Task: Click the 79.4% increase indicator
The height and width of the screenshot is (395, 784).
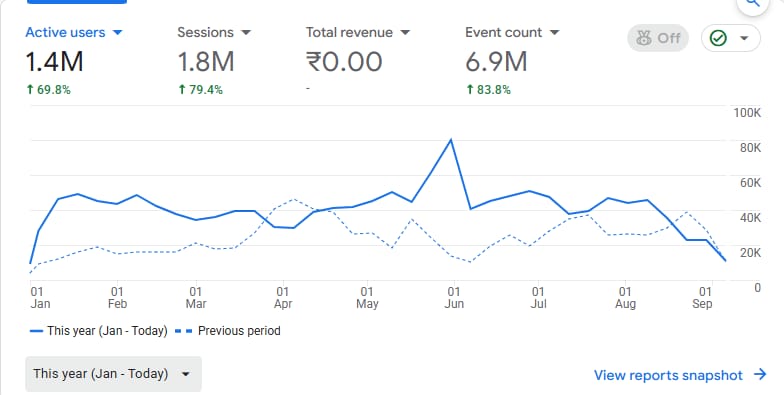Action: [x=200, y=90]
